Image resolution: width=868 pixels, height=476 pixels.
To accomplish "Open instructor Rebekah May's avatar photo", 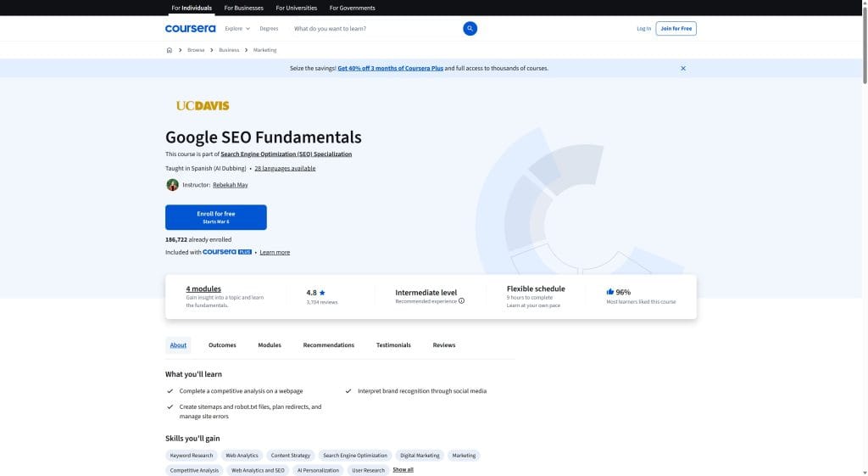I will tap(172, 184).
